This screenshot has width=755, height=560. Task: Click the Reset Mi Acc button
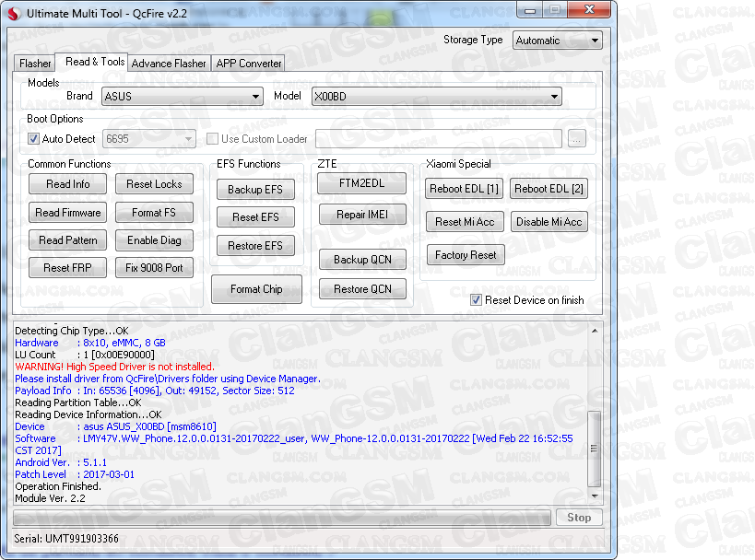click(466, 222)
